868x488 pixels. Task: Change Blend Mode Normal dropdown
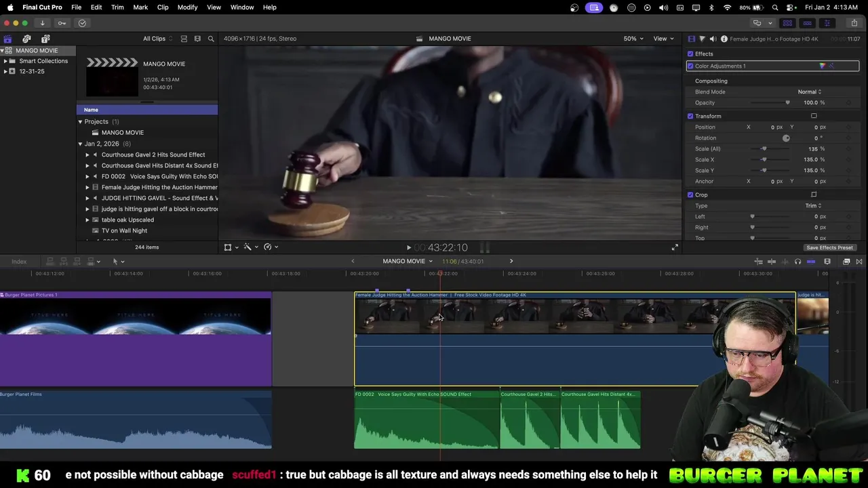click(x=810, y=91)
